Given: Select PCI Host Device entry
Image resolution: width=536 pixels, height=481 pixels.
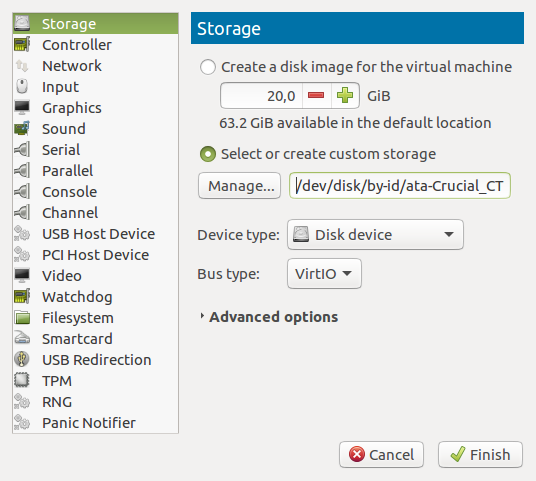Looking at the screenshot, I should pyautogui.click(x=95, y=255).
